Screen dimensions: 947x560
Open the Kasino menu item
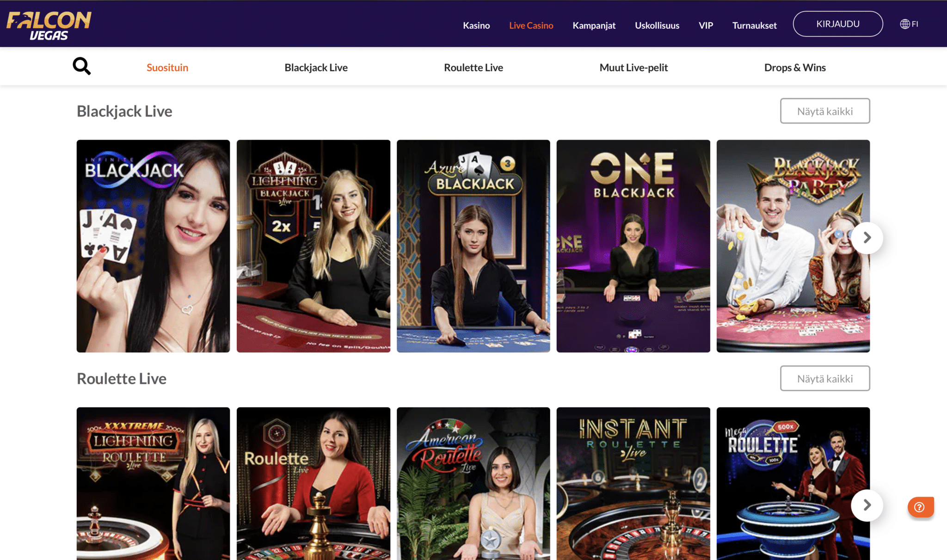click(476, 25)
